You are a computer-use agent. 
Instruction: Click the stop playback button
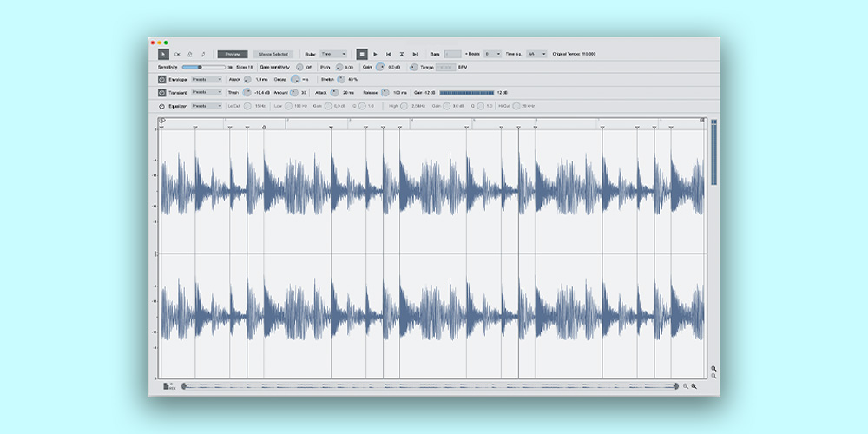point(362,54)
